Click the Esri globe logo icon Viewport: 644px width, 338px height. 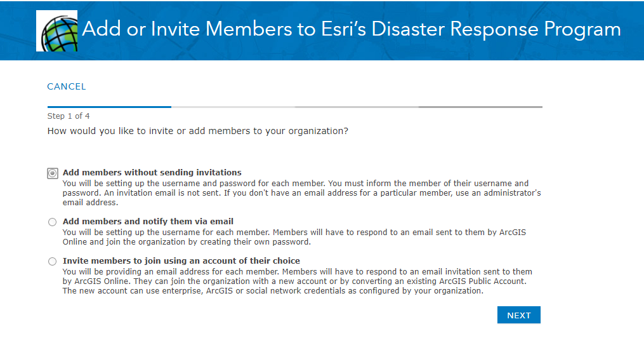coord(56,31)
